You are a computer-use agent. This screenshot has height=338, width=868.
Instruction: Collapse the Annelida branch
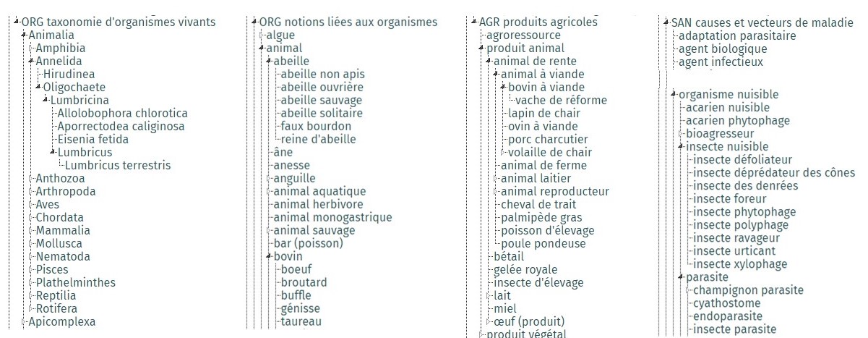31,61
